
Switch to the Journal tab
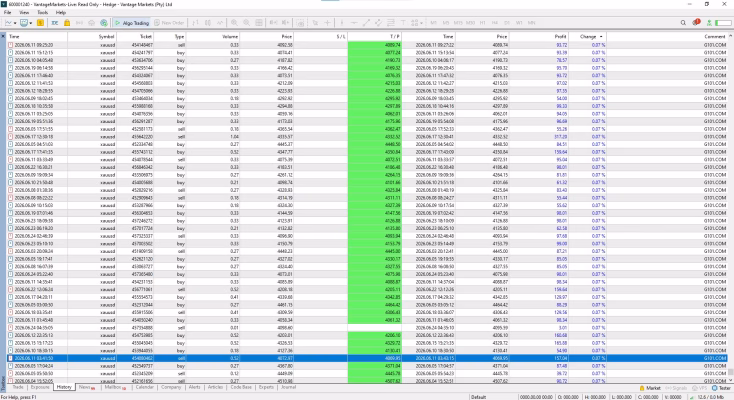coord(288,387)
